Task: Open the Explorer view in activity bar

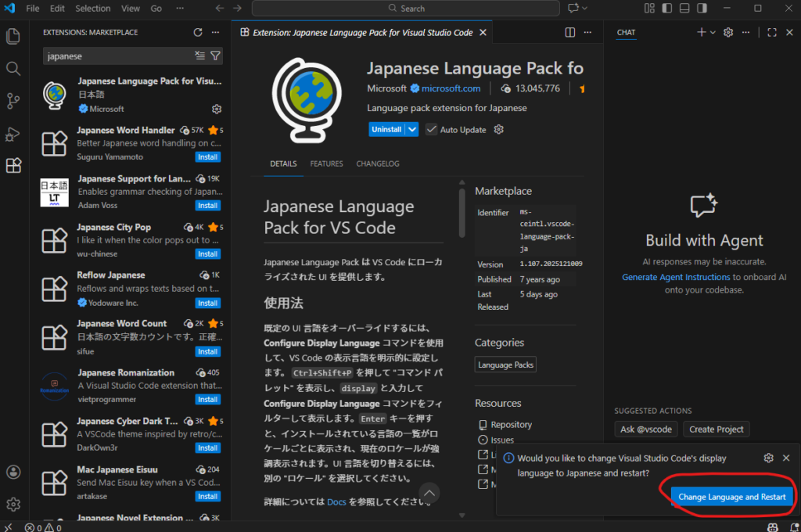Action: tap(13, 37)
